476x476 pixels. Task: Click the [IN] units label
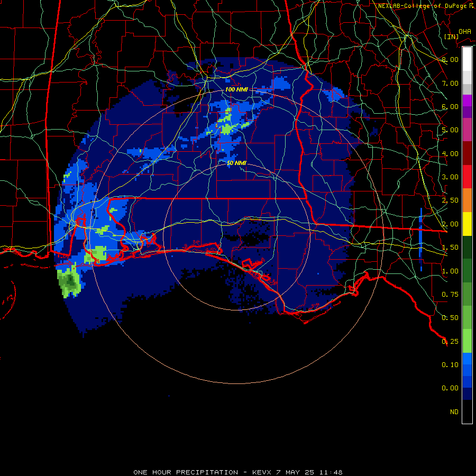451,36
